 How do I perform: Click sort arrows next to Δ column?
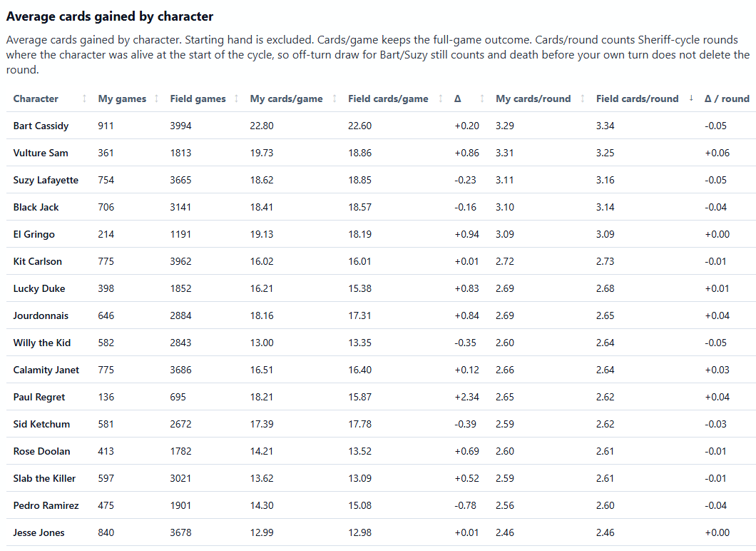coord(482,99)
